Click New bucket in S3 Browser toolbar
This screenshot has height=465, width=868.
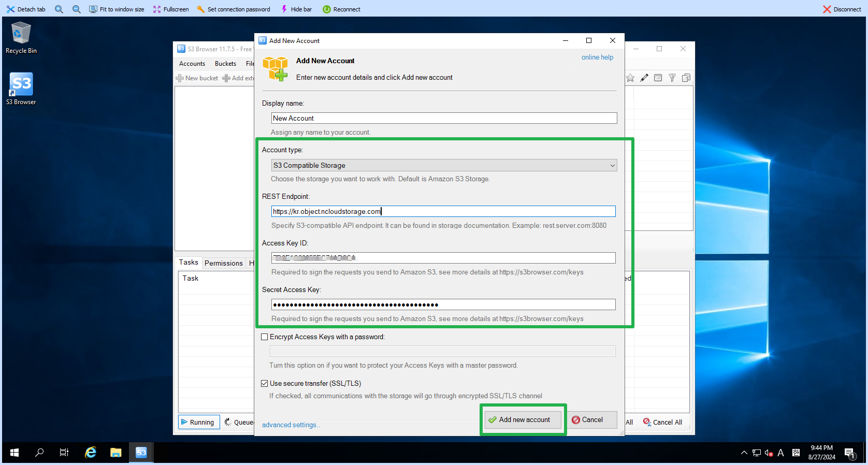click(197, 78)
